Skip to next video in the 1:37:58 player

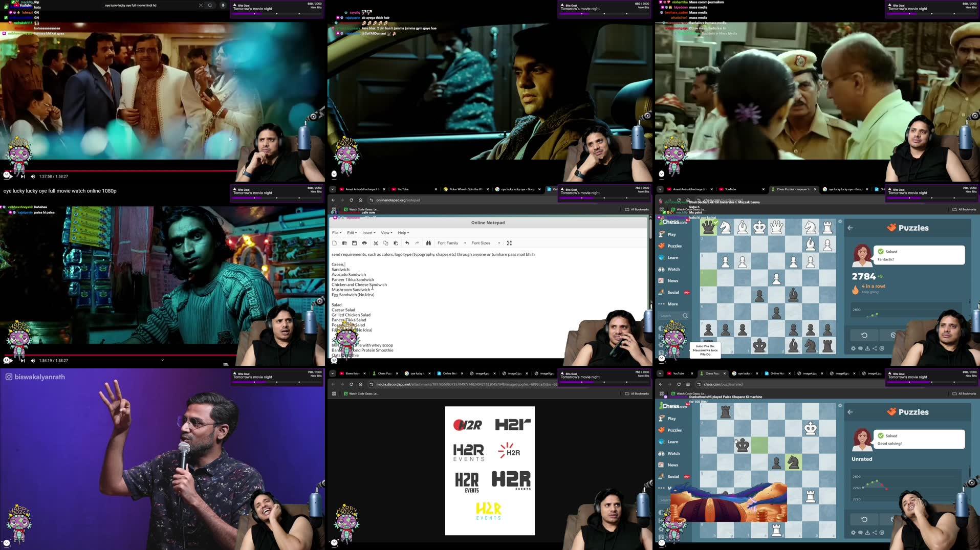pyautogui.click(x=23, y=177)
